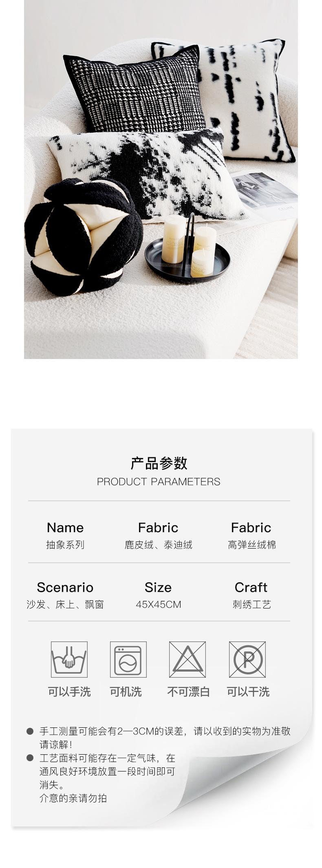Click the black and cream ball pillow
The width and height of the screenshot is (322, 868).
coord(84,237)
